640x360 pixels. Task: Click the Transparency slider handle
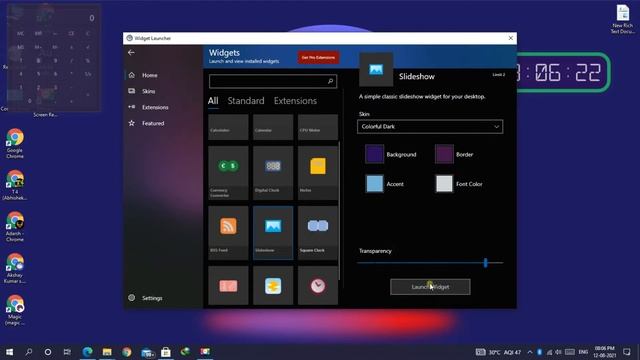[485, 262]
